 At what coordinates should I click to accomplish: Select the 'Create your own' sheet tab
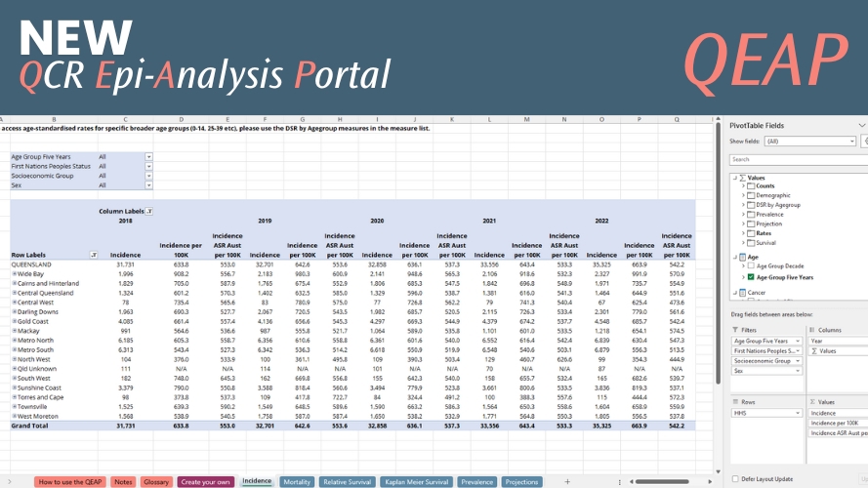tap(205, 482)
